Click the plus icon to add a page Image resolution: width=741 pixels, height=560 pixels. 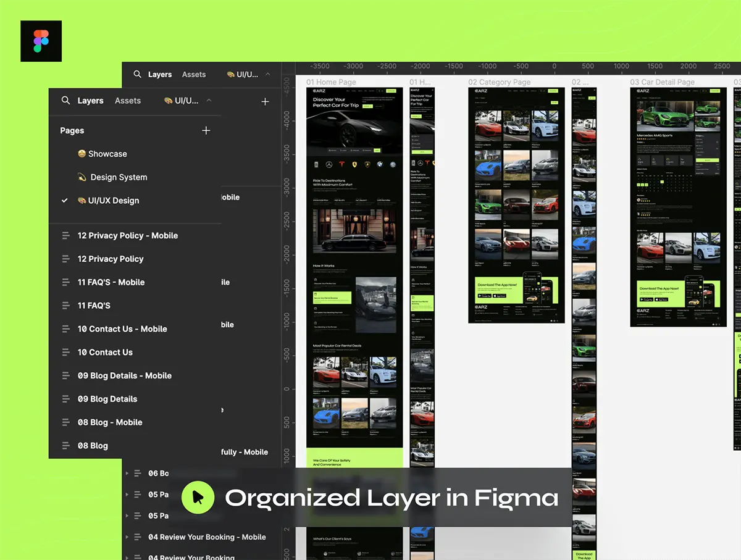pyautogui.click(x=206, y=130)
